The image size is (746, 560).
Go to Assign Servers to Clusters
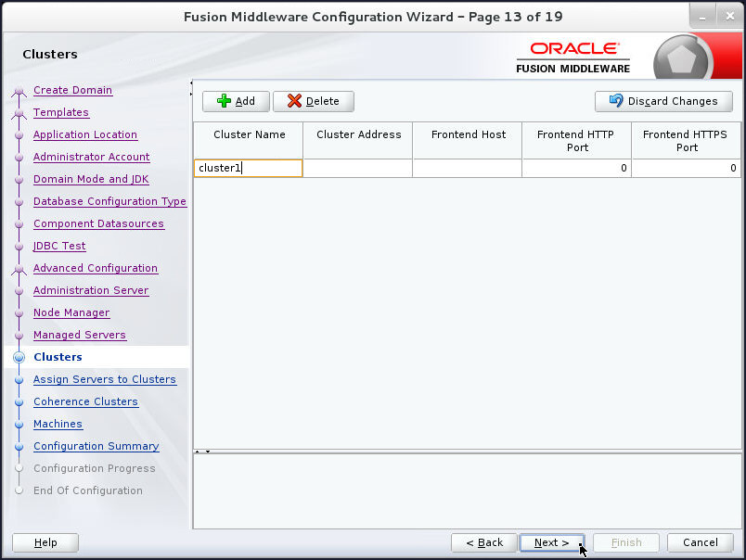(x=105, y=379)
